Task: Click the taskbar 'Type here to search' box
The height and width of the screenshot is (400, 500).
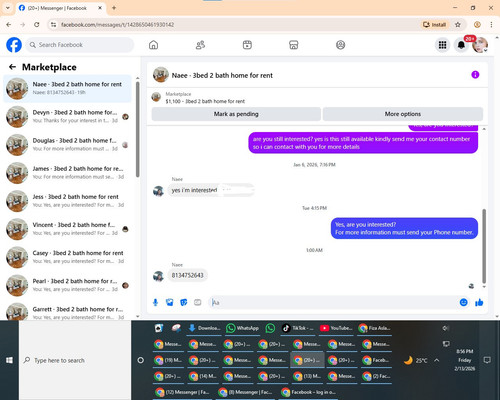Action: pos(75,360)
